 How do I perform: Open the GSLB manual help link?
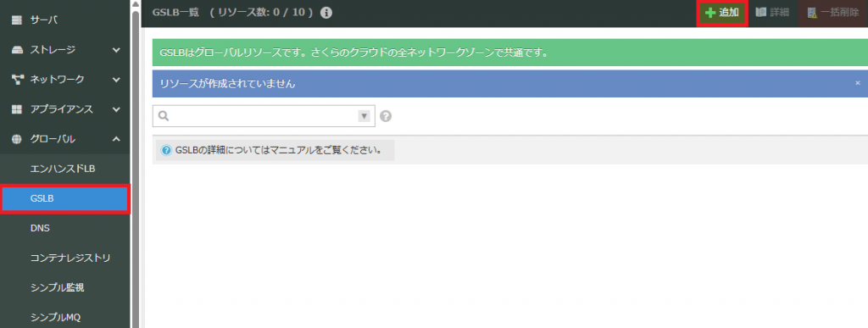click(275, 150)
